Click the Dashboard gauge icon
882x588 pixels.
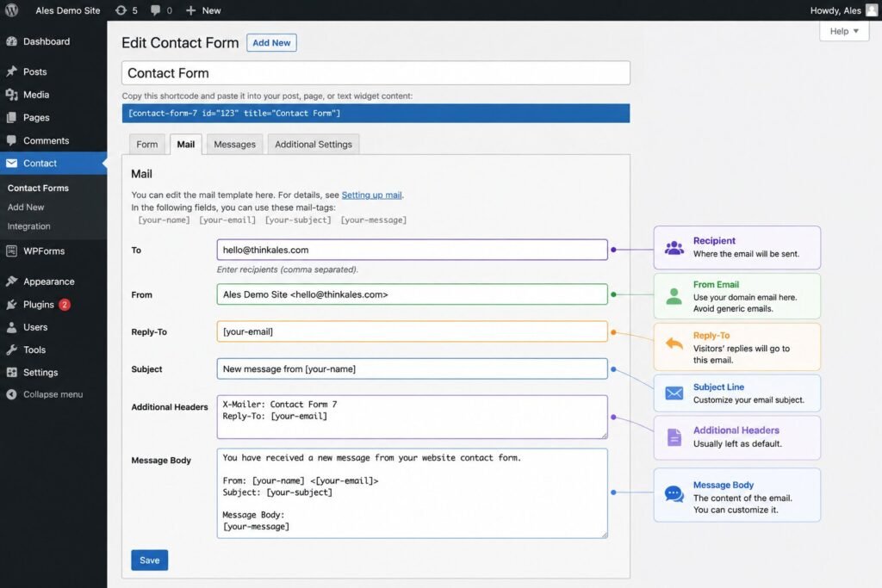pyautogui.click(x=11, y=41)
